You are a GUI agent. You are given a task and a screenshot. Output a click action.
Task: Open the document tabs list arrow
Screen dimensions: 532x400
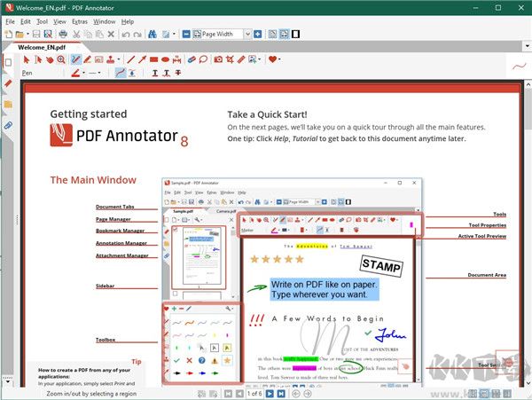tap(527, 46)
